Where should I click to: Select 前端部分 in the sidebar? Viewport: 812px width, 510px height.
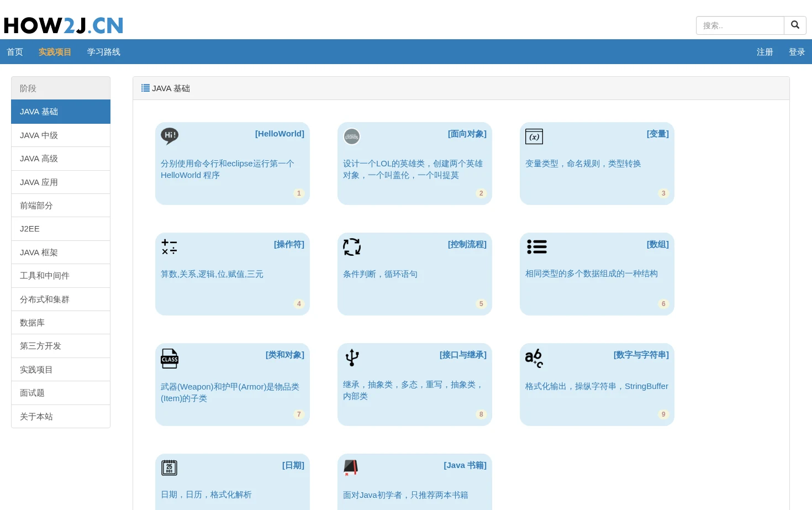tap(61, 206)
